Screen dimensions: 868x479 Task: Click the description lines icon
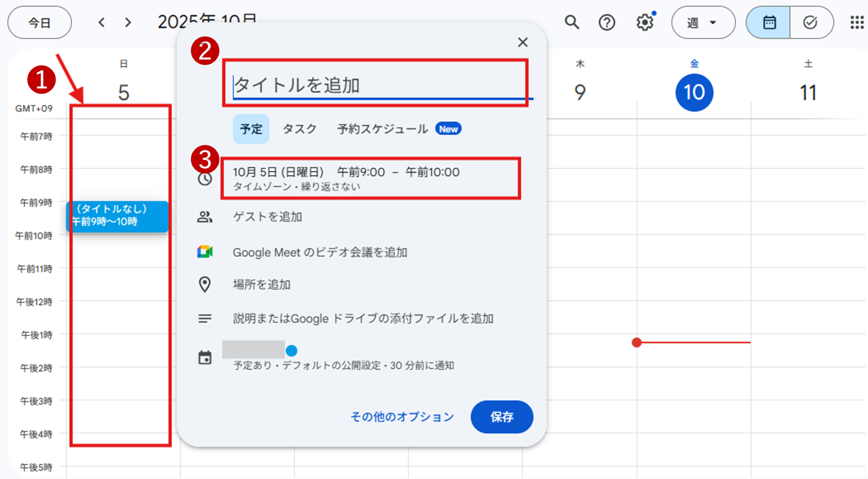[x=205, y=319]
